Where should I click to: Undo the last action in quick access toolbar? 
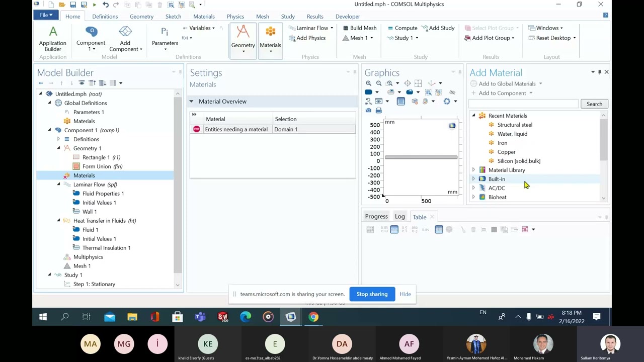[106, 5]
